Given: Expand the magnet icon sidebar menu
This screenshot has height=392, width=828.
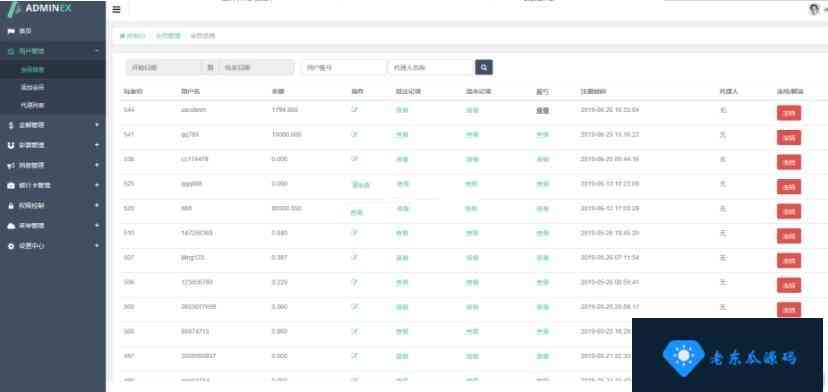Looking at the screenshot, I should (53, 145).
